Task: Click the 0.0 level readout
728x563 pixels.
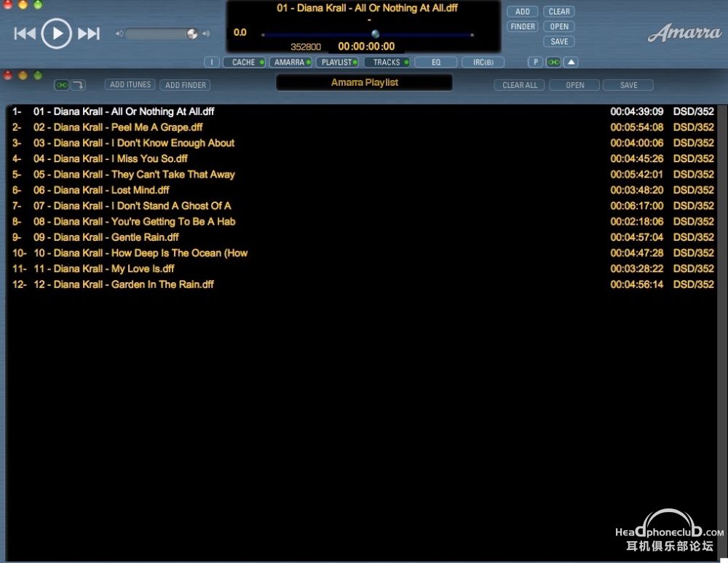Action: tap(240, 33)
